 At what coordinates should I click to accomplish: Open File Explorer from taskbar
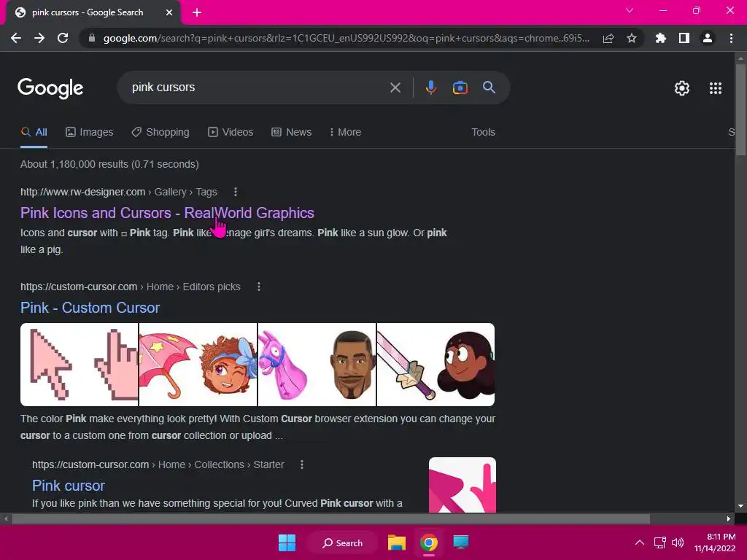(x=396, y=542)
